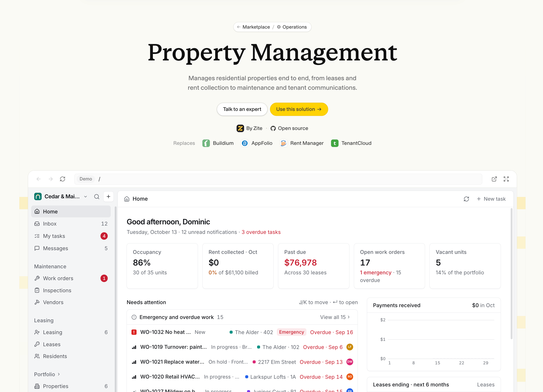Click Use this solution button
The height and width of the screenshot is (392, 543).
[299, 109]
